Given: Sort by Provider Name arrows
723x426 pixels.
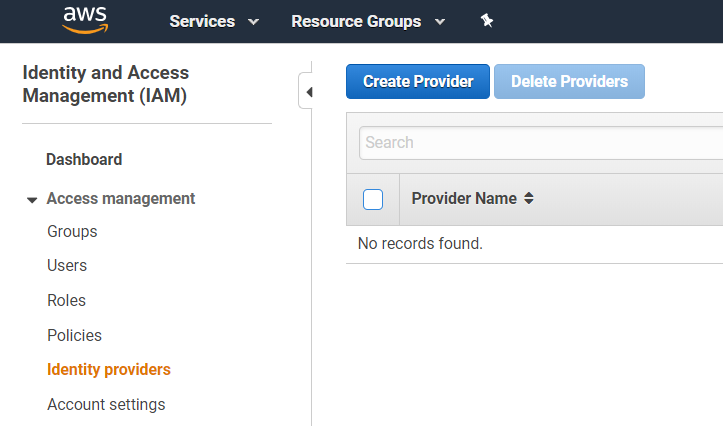Looking at the screenshot, I should click(x=529, y=199).
